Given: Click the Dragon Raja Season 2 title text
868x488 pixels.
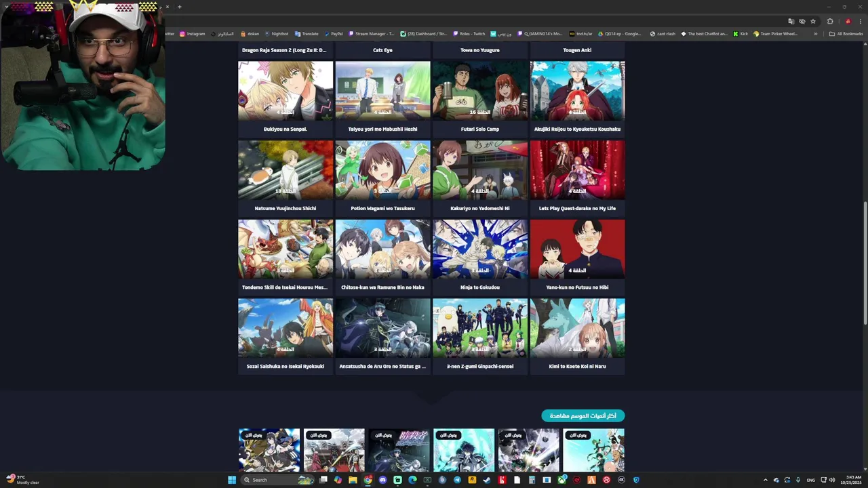Looking at the screenshot, I should click(x=284, y=50).
